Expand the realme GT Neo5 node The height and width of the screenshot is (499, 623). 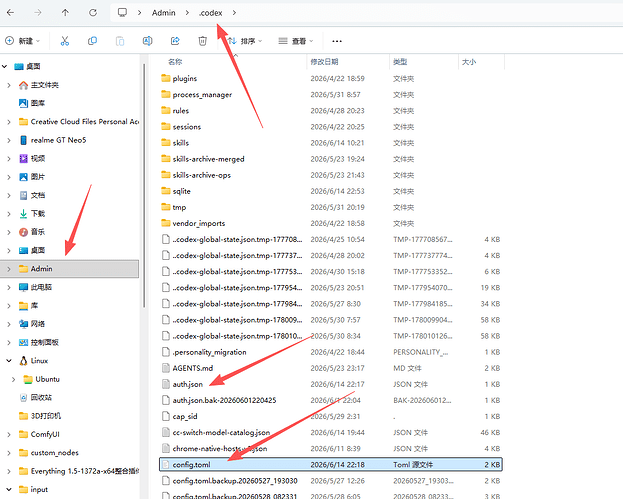(x=9, y=140)
